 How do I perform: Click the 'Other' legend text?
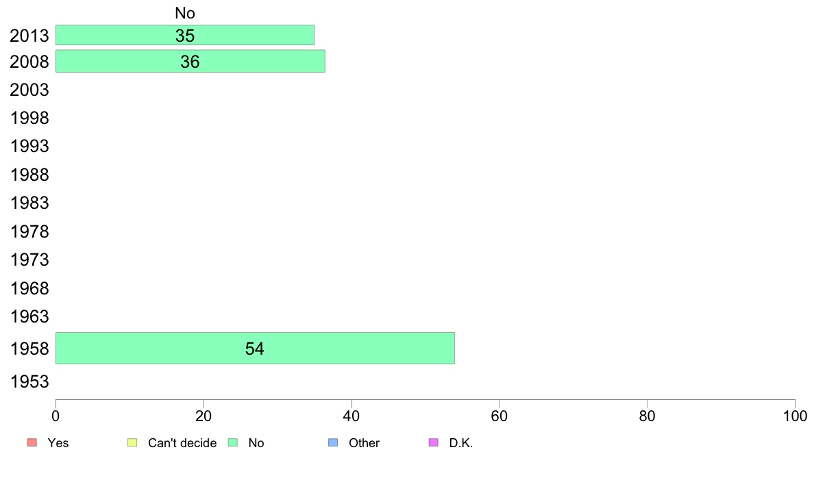[364, 443]
